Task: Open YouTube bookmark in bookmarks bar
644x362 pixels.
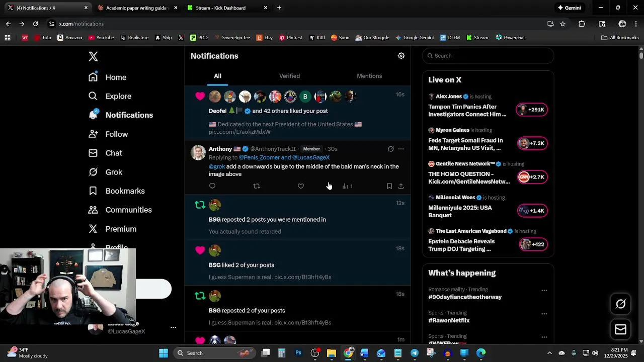Action: (x=101, y=38)
